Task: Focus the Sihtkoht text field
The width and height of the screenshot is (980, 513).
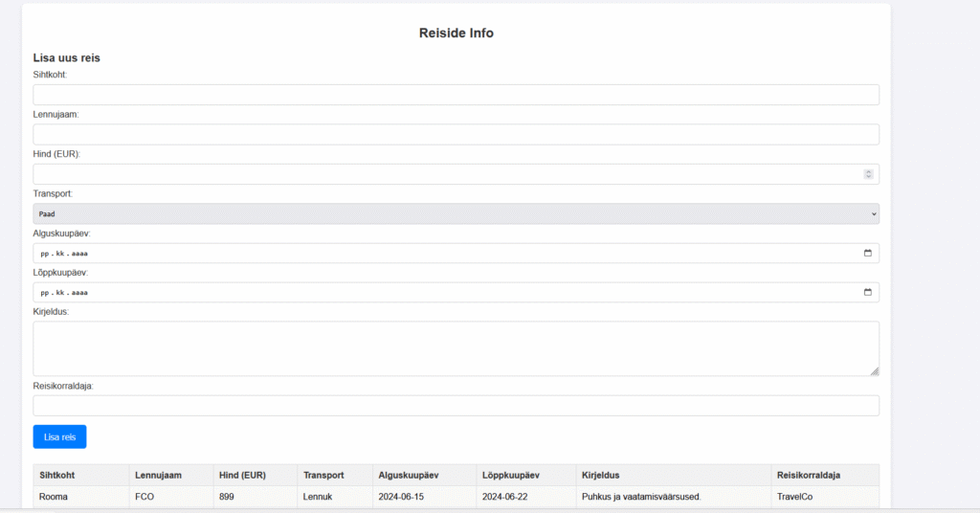Action: coord(456,95)
